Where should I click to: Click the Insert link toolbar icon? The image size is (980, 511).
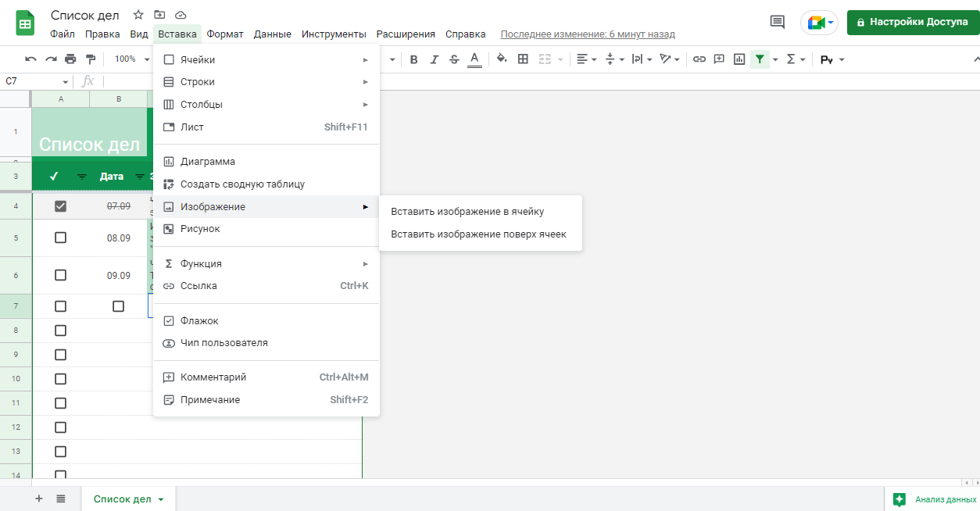click(x=699, y=59)
